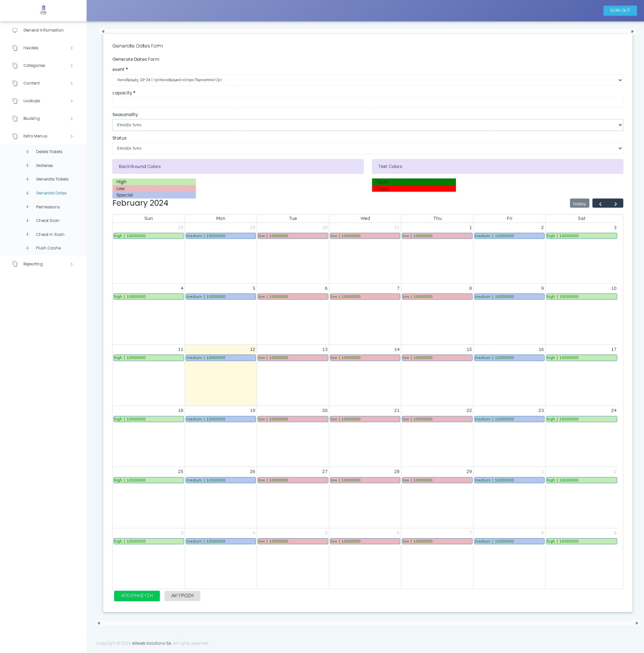Image resolution: width=644 pixels, height=653 pixels.
Task: Click the green High background color swatch
Action: click(x=154, y=182)
